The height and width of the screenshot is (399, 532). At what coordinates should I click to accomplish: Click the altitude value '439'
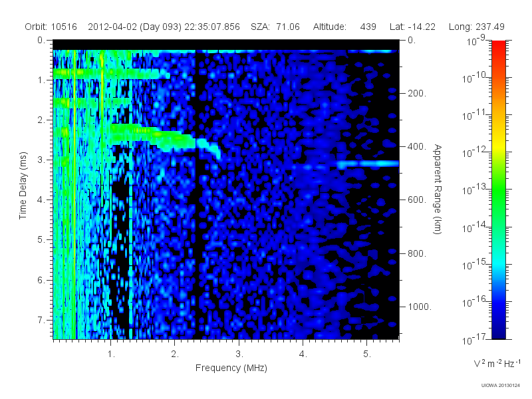[368, 27]
